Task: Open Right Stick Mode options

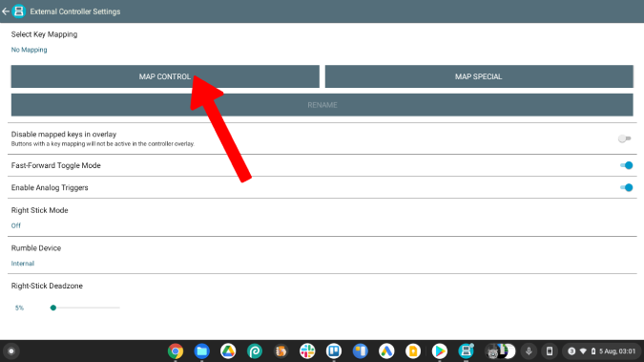Action: 322,218
